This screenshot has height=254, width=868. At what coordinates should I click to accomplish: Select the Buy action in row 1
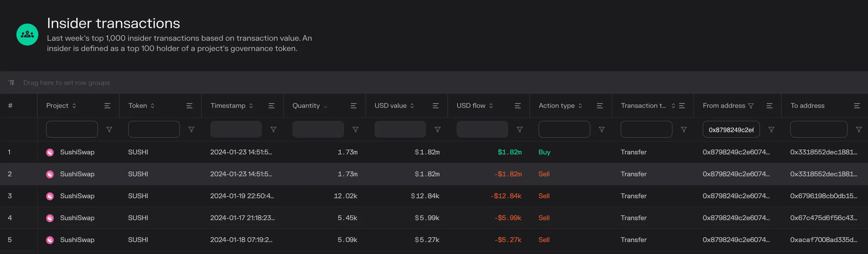[544, 152]
